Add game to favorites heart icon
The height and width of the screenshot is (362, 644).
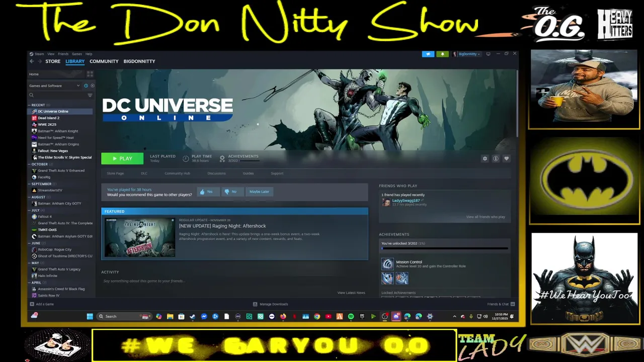pyautogui.click(x=507, y=158)
